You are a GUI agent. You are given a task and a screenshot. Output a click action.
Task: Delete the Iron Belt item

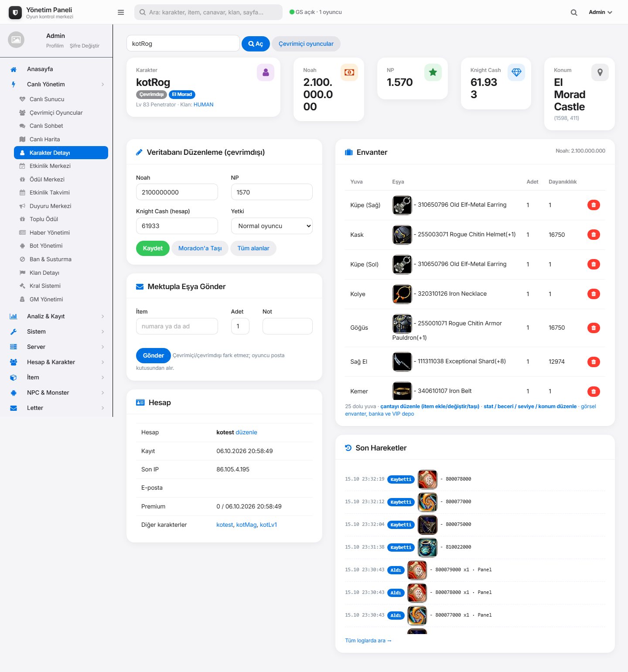pyautogui.click(x=594, y=391)
